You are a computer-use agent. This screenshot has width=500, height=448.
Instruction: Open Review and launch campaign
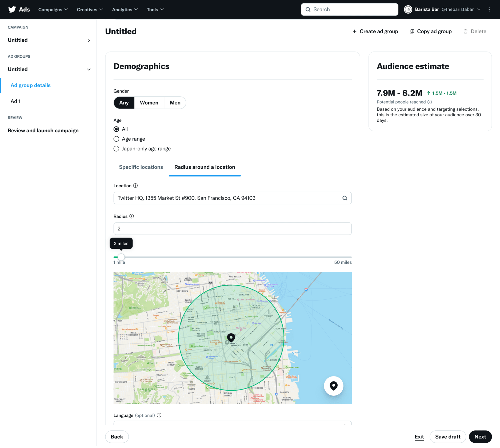click(43, 130)
